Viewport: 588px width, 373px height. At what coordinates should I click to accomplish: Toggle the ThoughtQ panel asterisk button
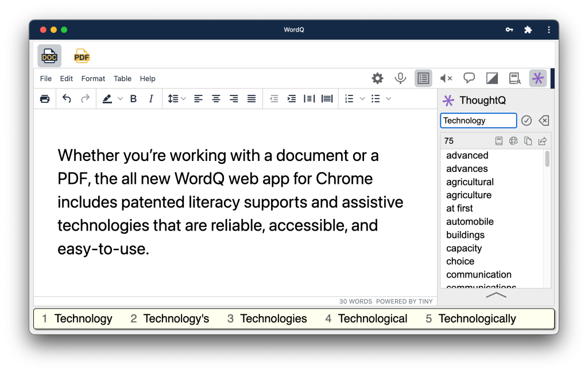pos(537,78)
